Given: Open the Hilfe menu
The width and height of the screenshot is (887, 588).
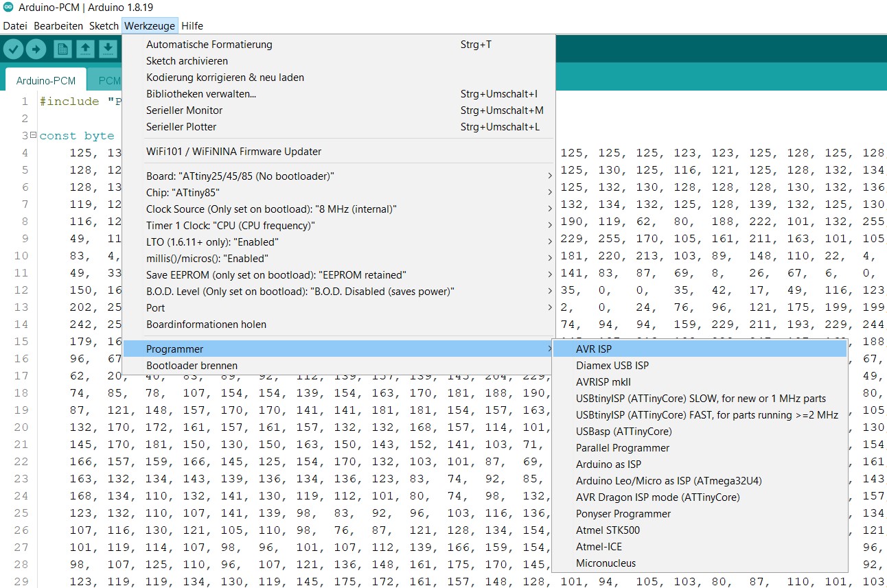Looking at the screenshot, I should click(x=192, y=25).
